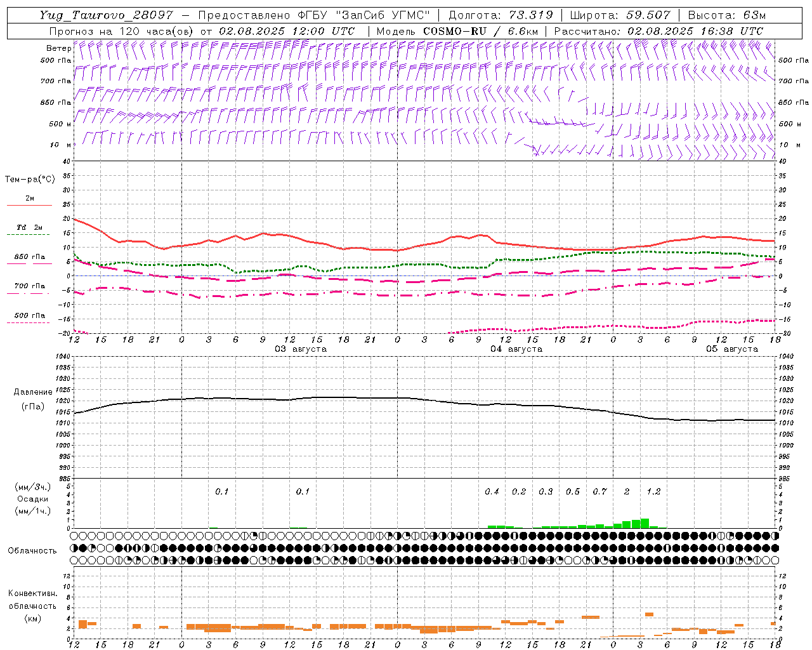Viewport: 812px width, 650px height.
Task: Click the 0.3 precipitation value
Action: tap(546, 492)
